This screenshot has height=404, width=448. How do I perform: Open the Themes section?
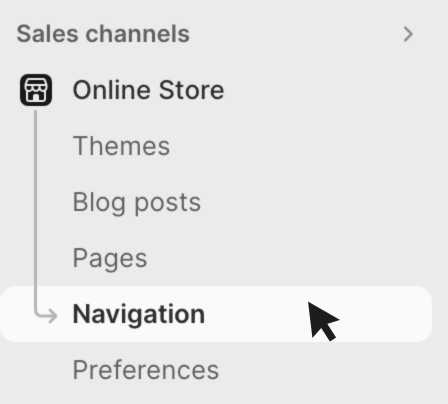(121, 146)
